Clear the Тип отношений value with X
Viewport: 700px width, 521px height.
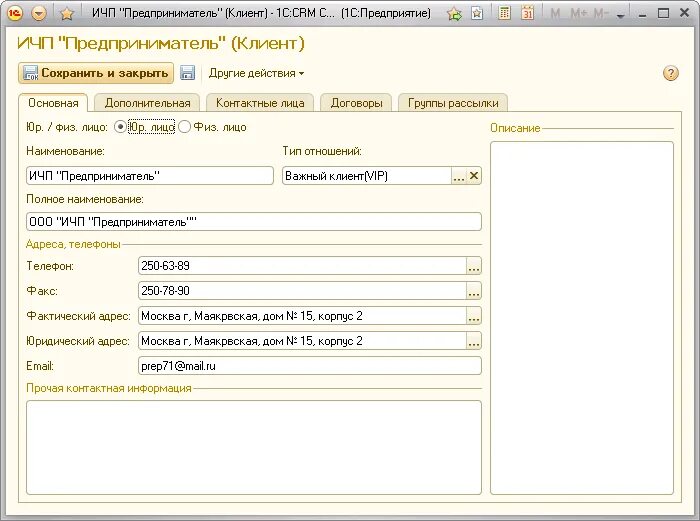click(x=474, y=176)
